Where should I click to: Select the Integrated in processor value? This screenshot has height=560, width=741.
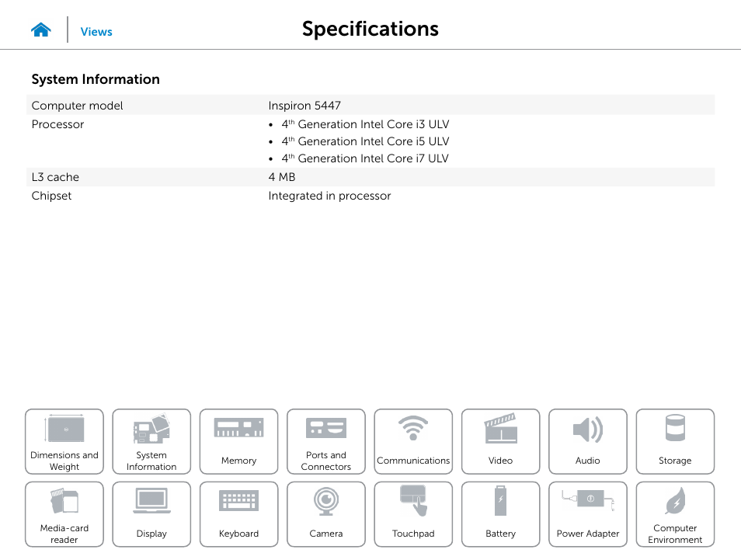click(329, 196)
